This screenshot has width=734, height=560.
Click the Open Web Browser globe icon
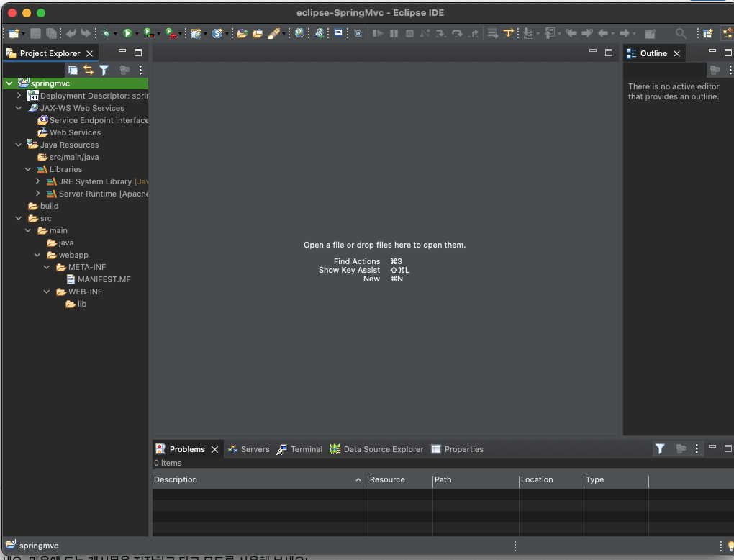[x=299, y=33]
